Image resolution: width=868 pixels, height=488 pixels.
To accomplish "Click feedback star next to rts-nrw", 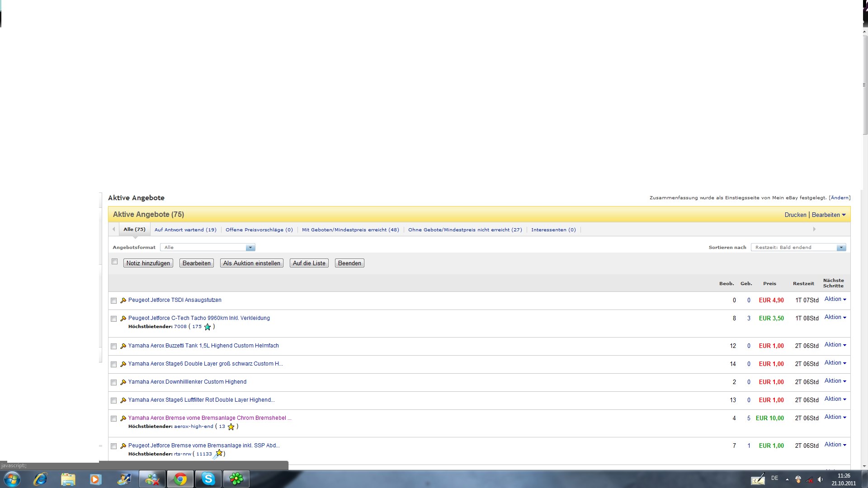I will coord(219,453).
